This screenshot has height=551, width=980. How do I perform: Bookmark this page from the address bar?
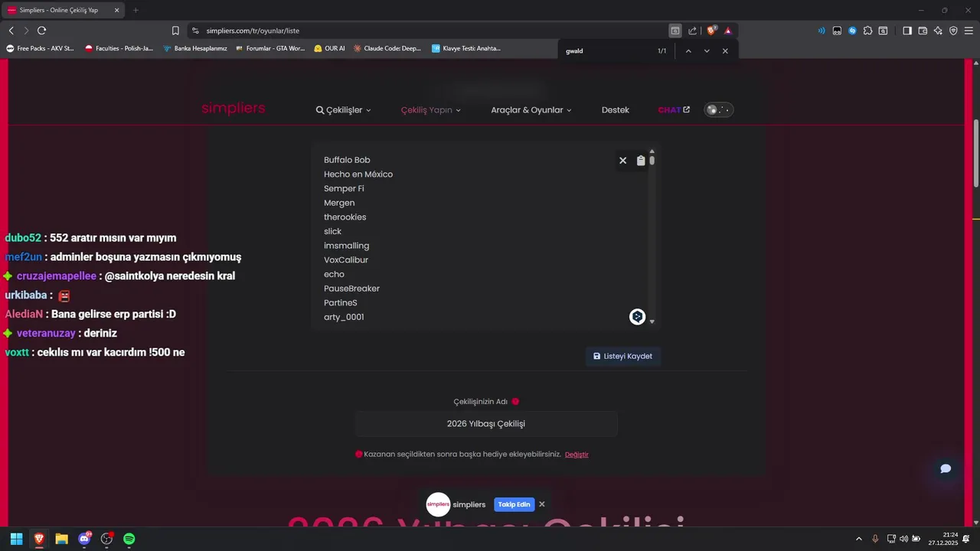click(175, 31)
